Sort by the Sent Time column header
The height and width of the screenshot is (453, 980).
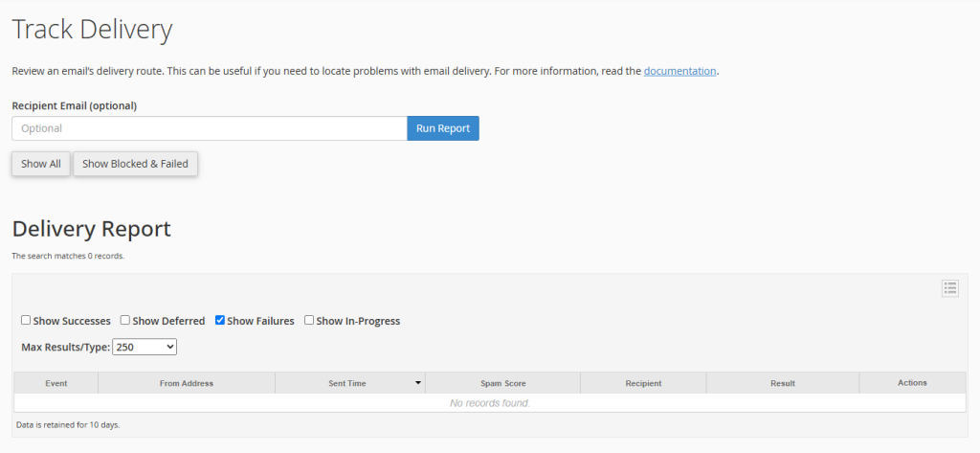point(350,383)
